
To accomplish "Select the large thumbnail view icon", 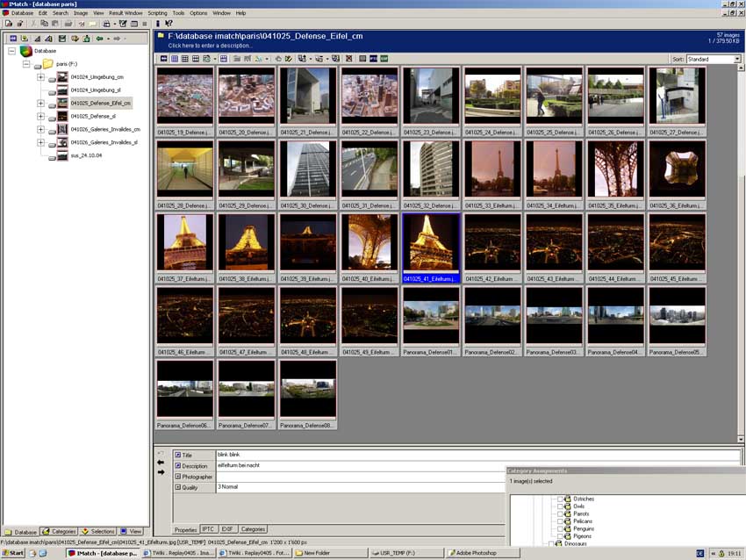I will coord(175,59).
